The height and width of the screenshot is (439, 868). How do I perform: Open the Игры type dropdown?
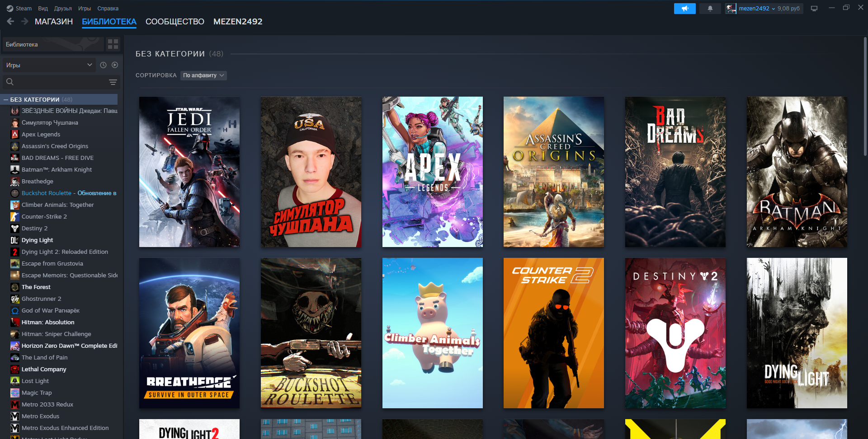[49, 65]
